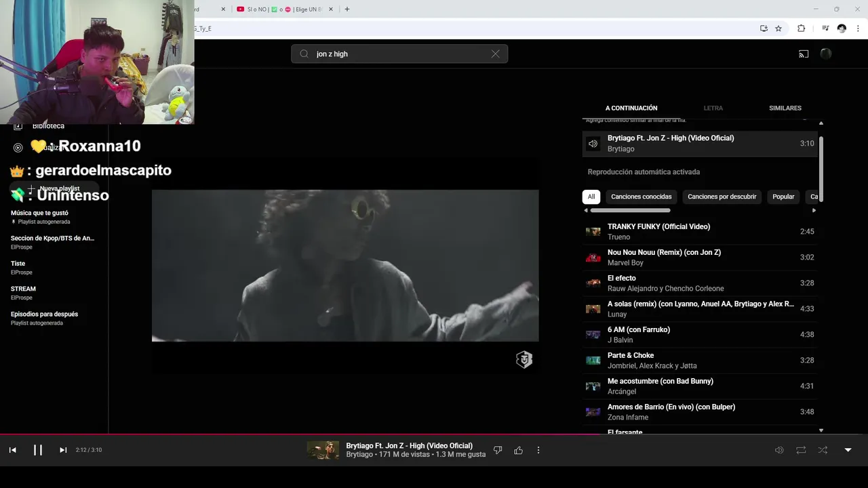Play 'A solas (remix)' by Lunay

pos(700,309)
